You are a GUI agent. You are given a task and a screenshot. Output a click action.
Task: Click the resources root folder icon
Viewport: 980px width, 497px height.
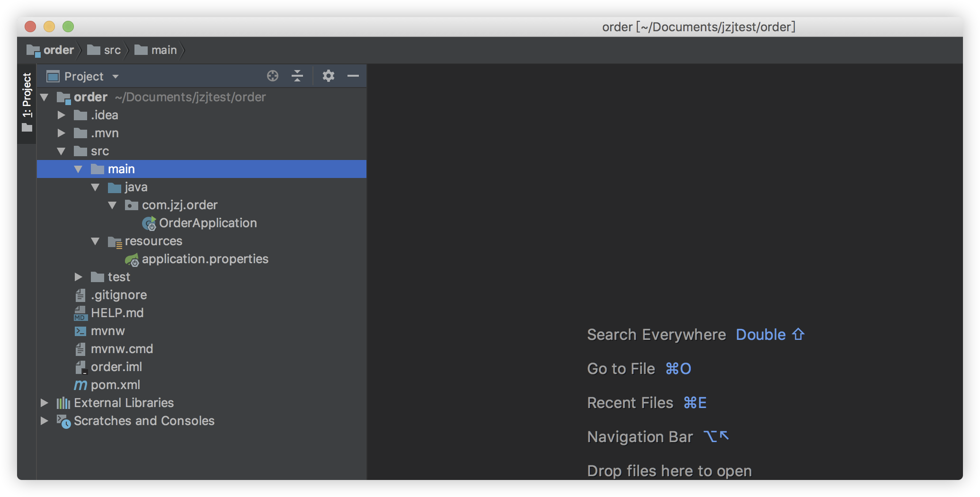[115, 242]
